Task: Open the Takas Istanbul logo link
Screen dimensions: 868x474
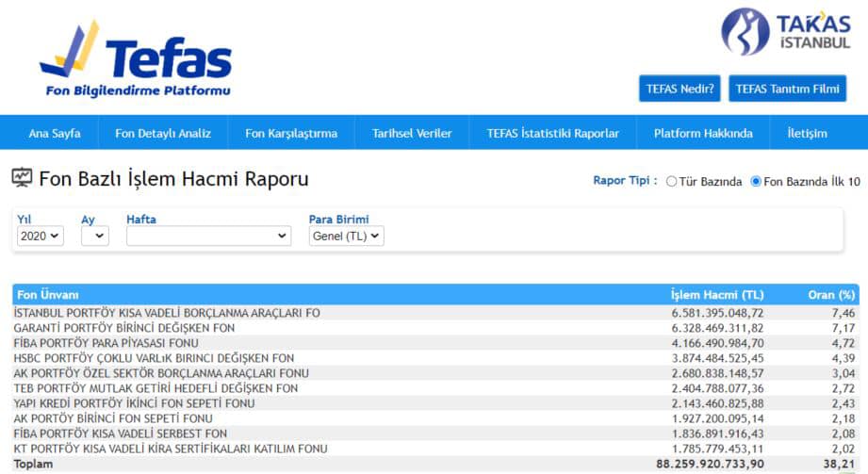Action: tap(785, 31)
